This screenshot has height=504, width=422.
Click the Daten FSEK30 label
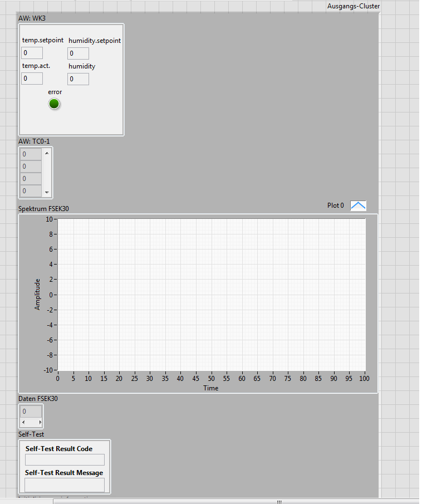pos(38,399)
